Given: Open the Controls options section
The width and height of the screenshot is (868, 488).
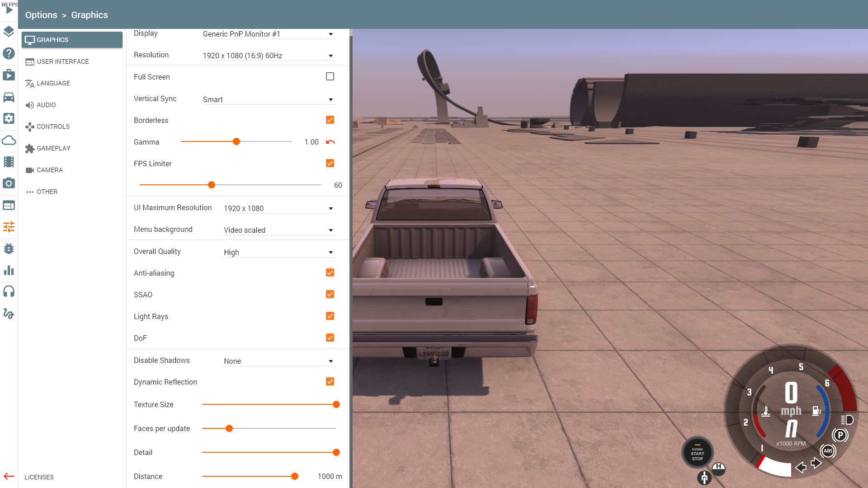Looking at the screenshot, I should point(53,127).
